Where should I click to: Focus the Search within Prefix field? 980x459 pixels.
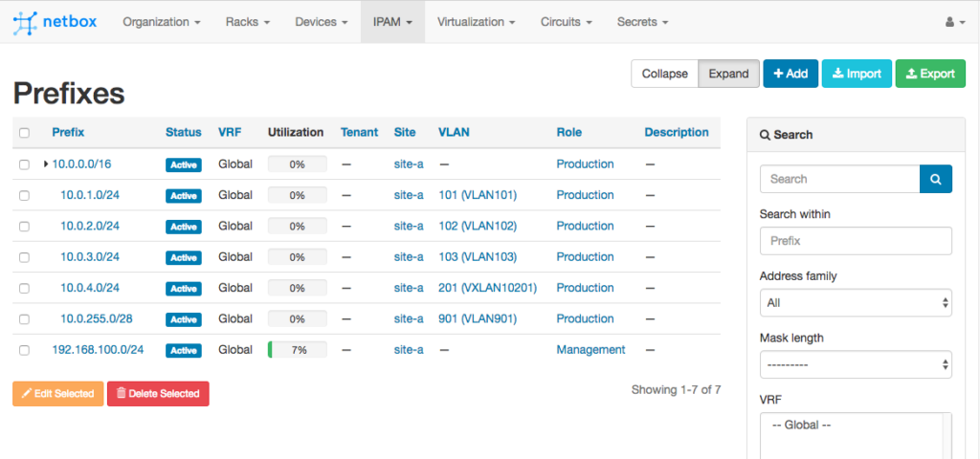pos(856,241)
